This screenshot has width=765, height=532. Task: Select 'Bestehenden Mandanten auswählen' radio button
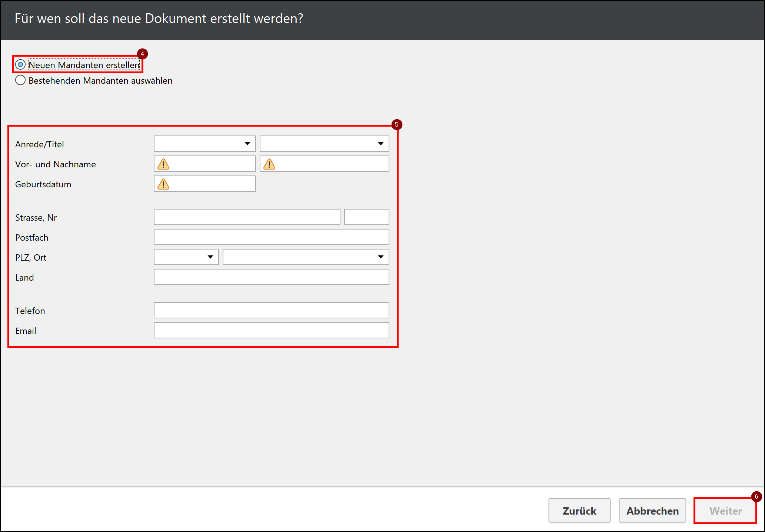click(20, 80)
